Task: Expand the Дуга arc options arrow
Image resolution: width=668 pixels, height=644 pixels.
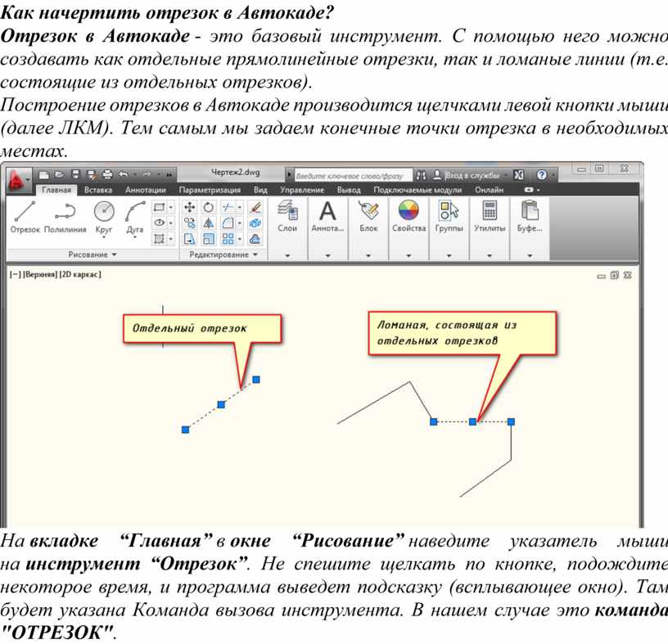Action: 135,236
